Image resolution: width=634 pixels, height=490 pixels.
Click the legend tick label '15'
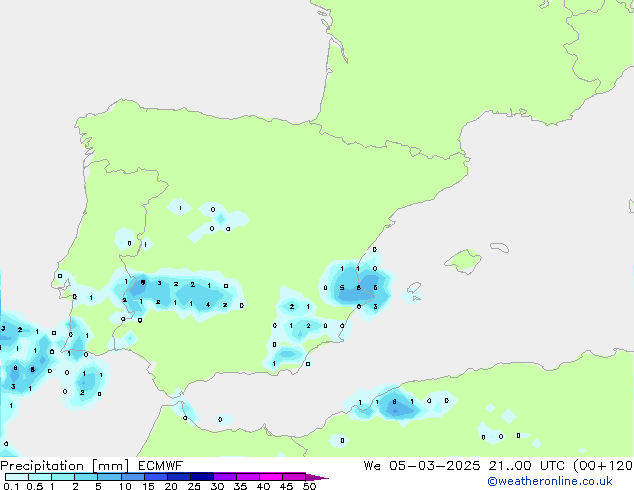pos(148,486)
